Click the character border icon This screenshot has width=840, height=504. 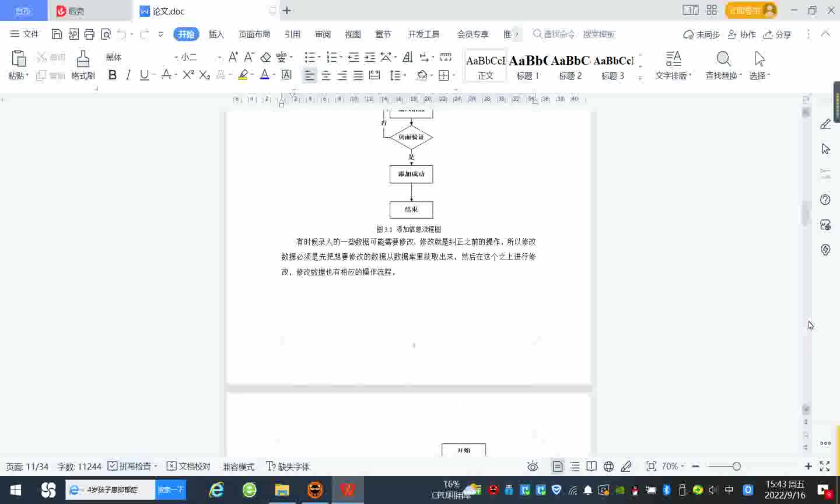[286, 75]
